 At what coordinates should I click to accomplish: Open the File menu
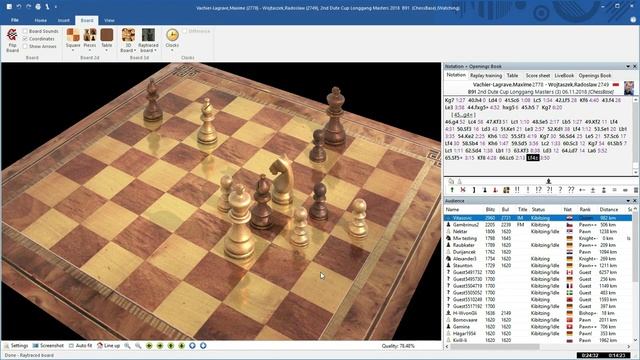(15, 20)
